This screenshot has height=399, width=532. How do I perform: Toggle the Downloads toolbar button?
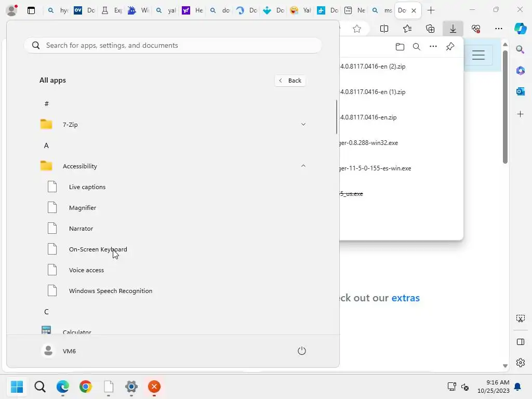453,29
